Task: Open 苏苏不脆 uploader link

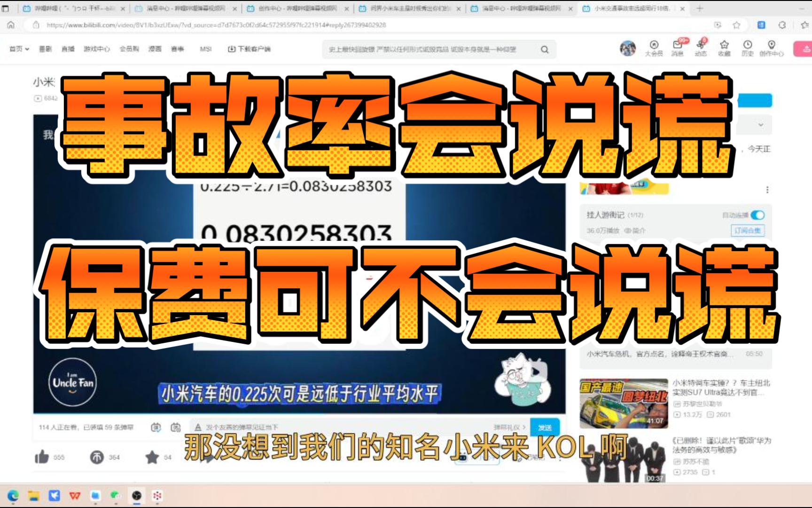Action: coord(691,461)
